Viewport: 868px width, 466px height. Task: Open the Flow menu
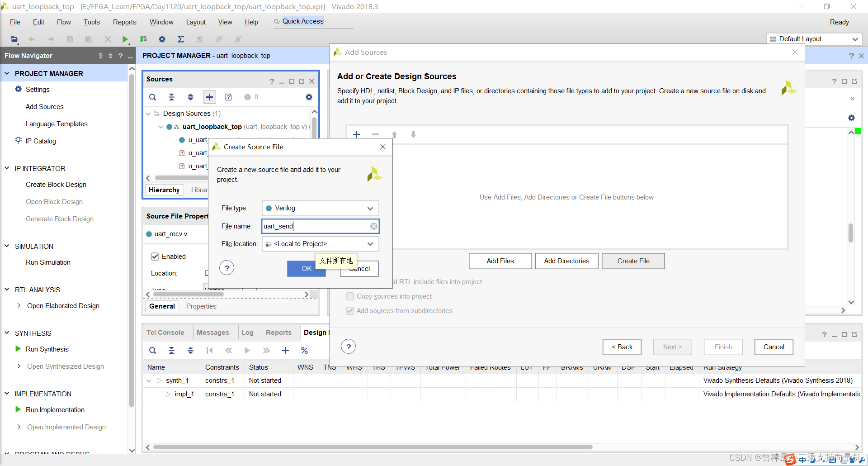64,22
